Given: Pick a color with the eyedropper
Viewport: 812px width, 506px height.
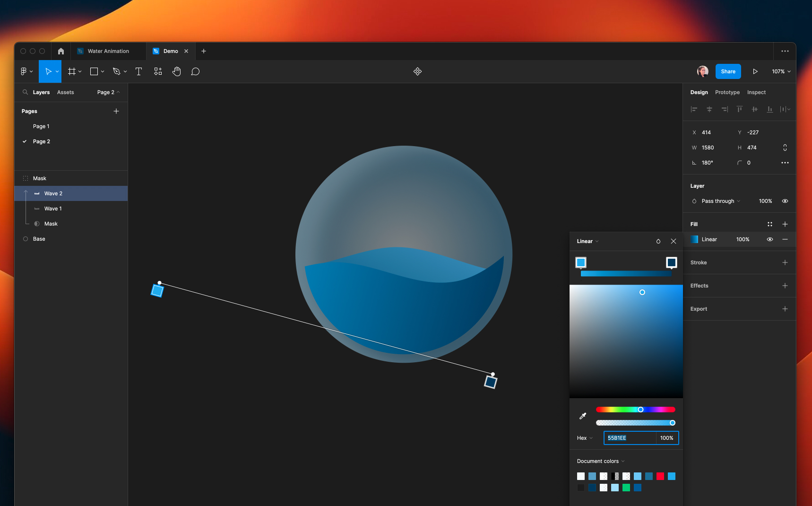Looking at the screenshot, I should (583, 416).
